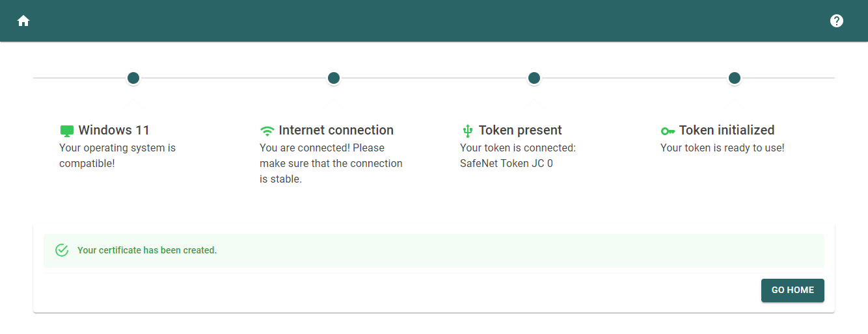Select the Token present timeline dot

pyautogui.click(x=534, y=78)
